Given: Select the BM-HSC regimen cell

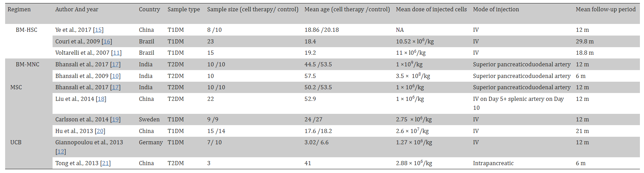Looking at the screenshot, I should 27,30.
